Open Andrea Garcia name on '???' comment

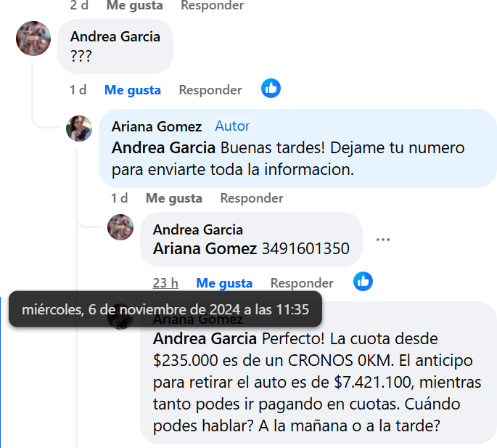coord(115,36)
